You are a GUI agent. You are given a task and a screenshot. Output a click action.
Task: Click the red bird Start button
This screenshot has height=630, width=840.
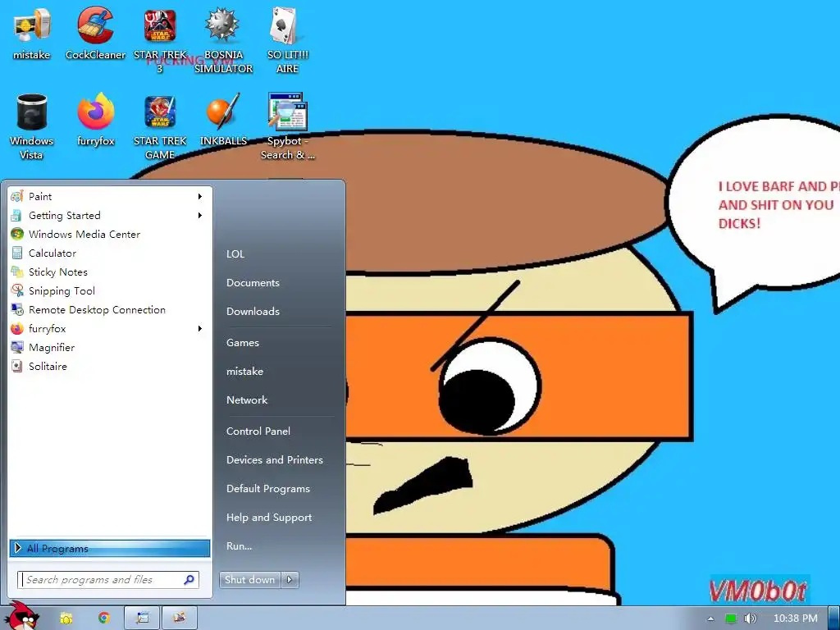[x=22, y=616]
